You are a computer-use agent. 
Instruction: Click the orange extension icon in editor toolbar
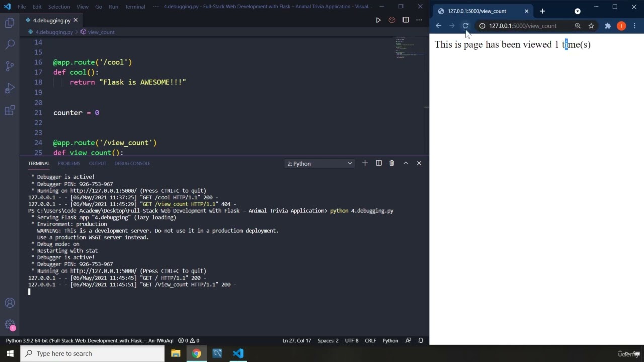point(392,20)
